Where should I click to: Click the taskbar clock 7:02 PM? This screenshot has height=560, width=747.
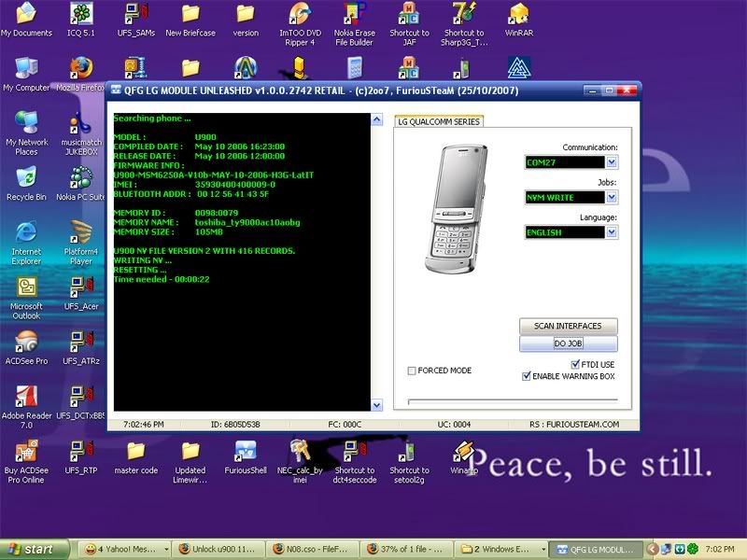click(x=720, y=549)
